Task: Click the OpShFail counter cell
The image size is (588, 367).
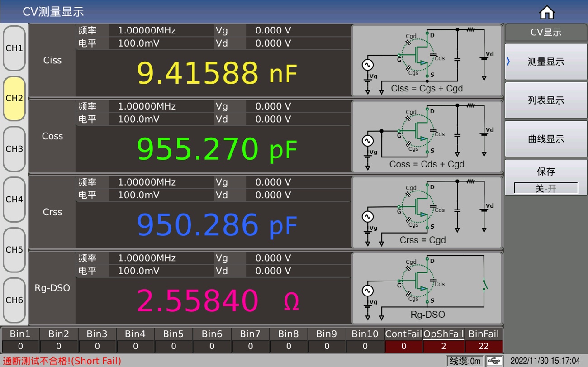Action: click(443, 346)
